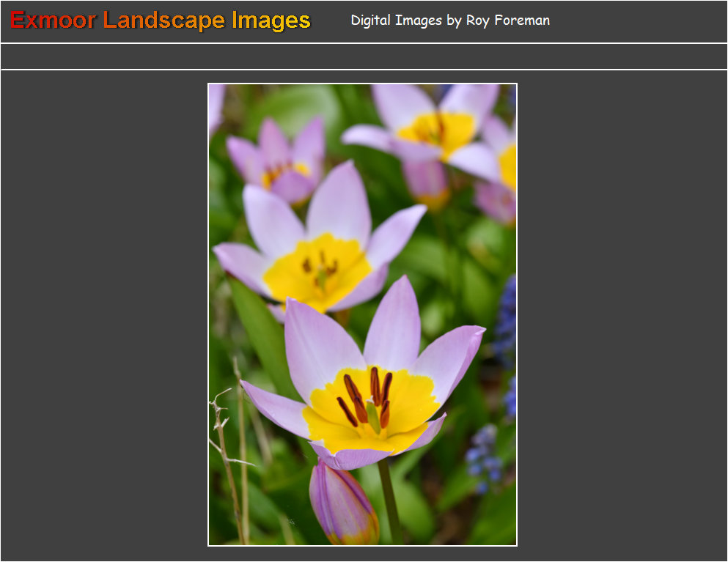Click the blank gray area right of the photo
This screenshot has height=562, width=728.
[x=623, y=315]
